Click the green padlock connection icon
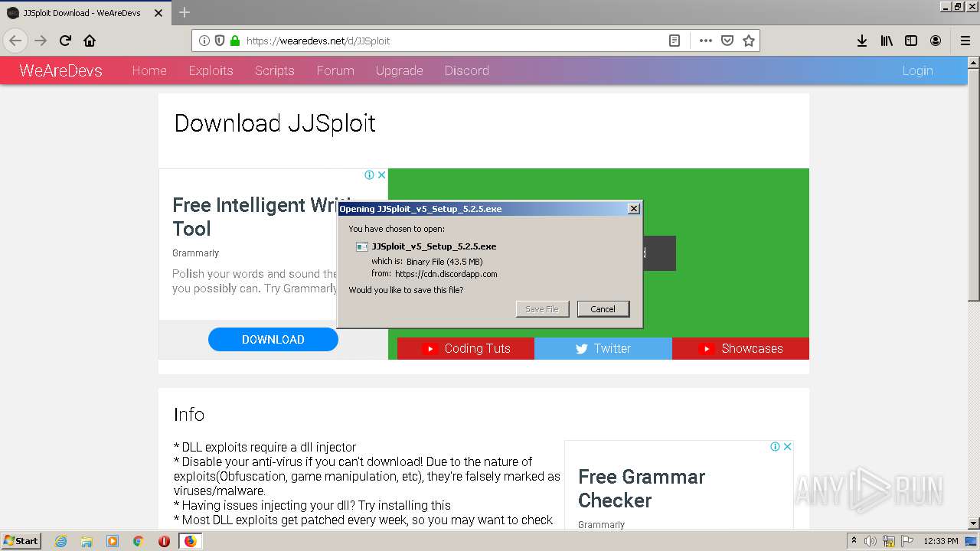This screenshot has width=980, height=551. [x=234, y=41]
